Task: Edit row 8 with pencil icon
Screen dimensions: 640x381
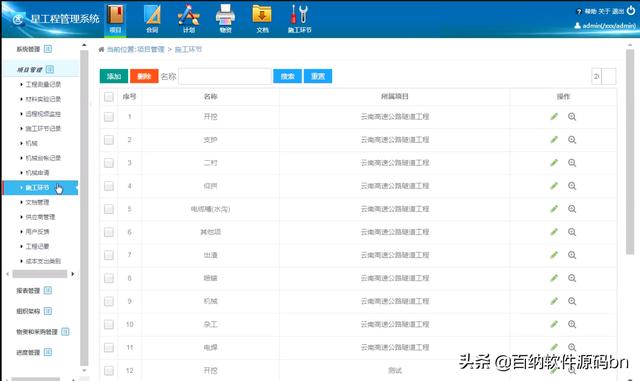Action: pos(554,278)
